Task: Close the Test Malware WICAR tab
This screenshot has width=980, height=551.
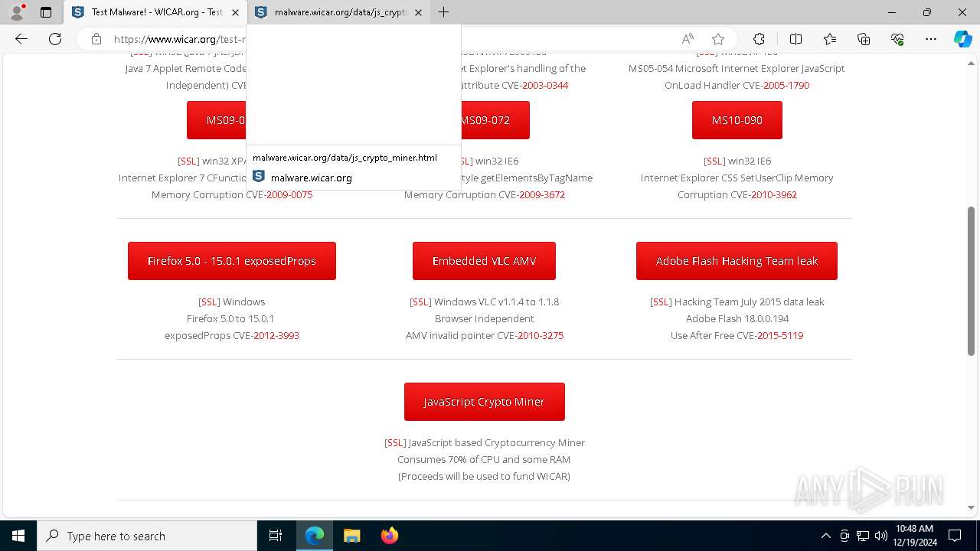Action: 235,12
